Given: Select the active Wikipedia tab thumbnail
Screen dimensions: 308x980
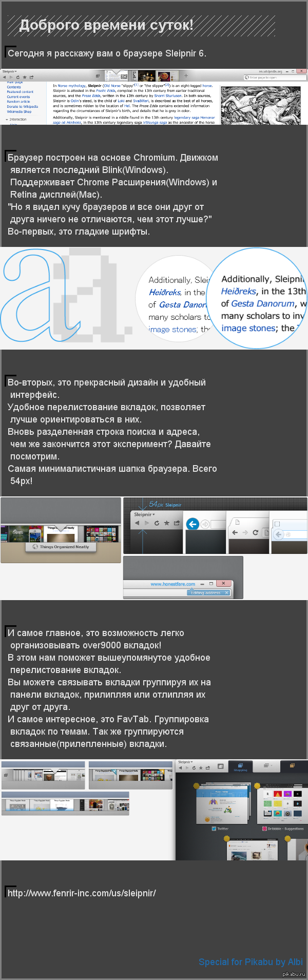Looking at the screenshot, I should [x=116, y=76].
